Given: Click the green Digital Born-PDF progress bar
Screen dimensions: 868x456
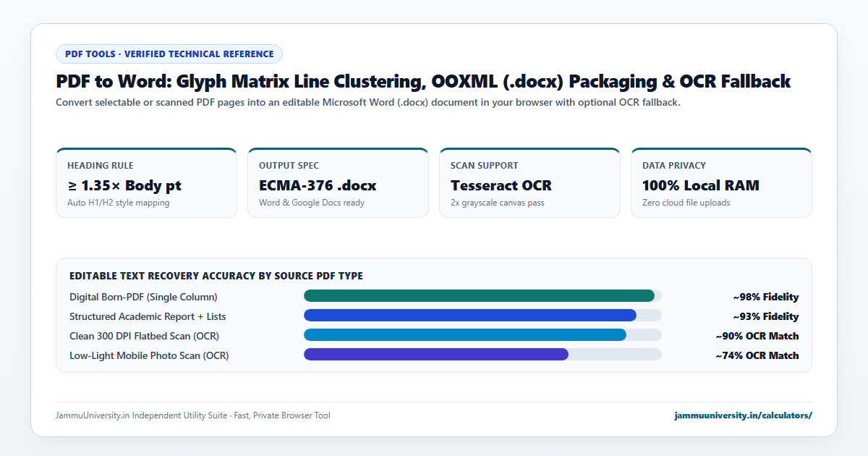Looking at the screenshot, I should point(479,295).
